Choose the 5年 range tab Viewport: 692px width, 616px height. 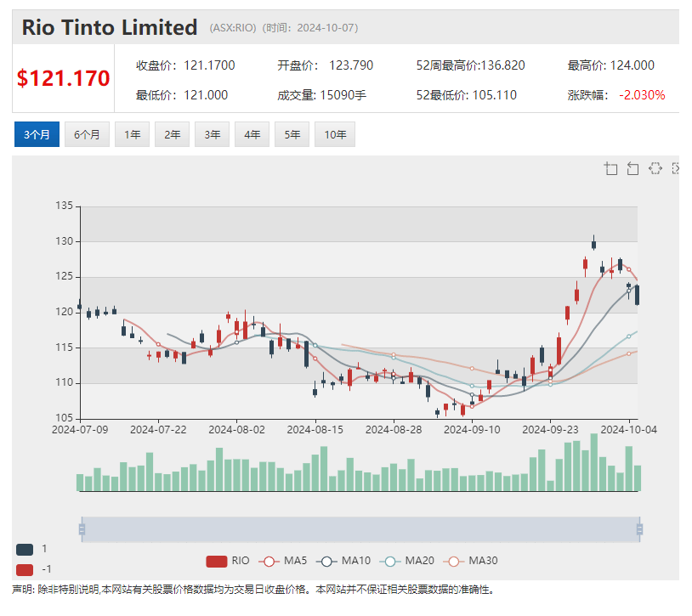pyautogui.click(x=292, y=134)
